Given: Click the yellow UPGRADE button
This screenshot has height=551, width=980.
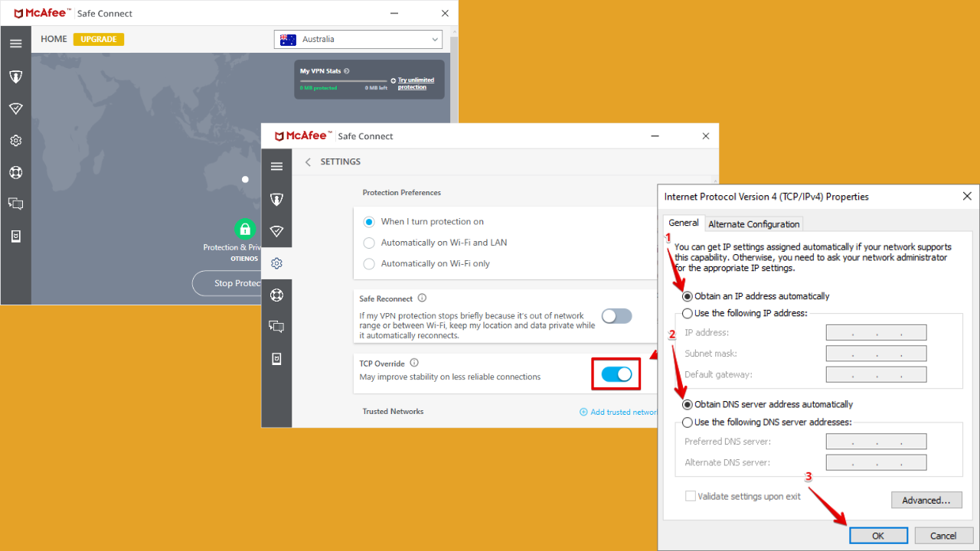Looking at the screenshot, I should tap(99, 39).
